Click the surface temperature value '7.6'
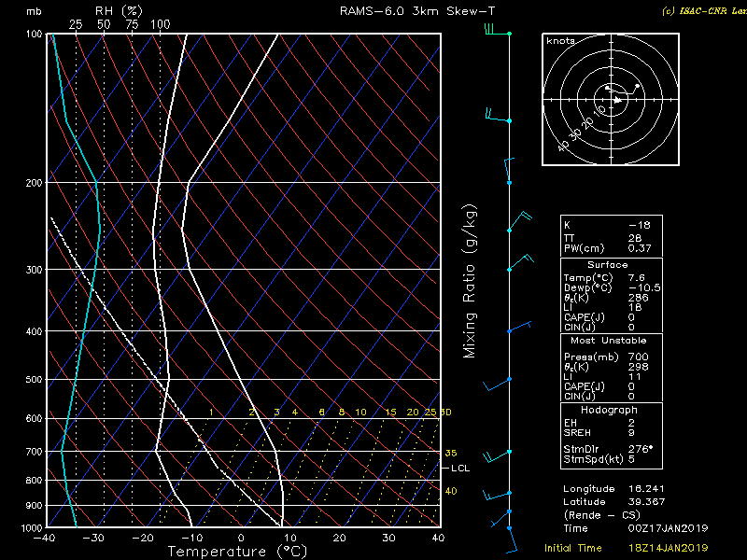The image size is (747, 560). 637,277
